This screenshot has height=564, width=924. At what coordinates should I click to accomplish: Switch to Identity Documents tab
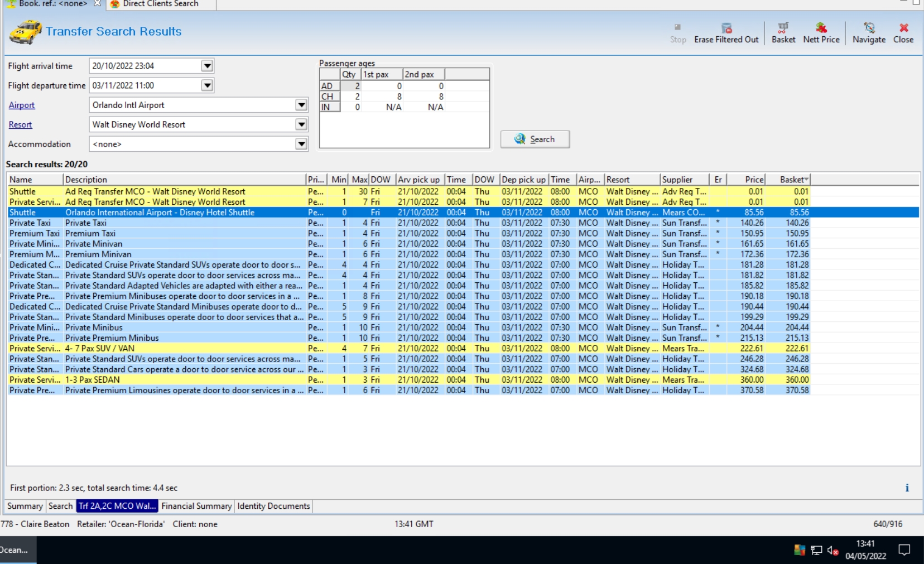[x=273, y=506]
